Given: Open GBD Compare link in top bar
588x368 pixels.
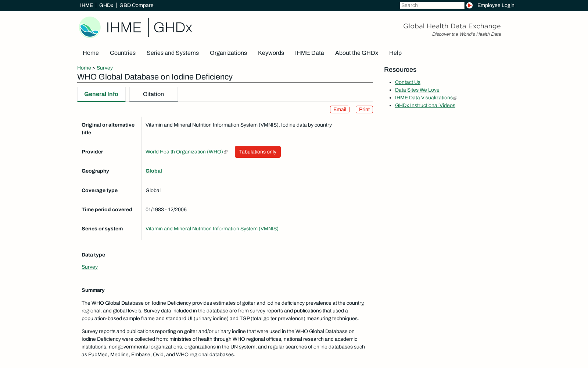Looking at the screenshot, I should (136, 6).
